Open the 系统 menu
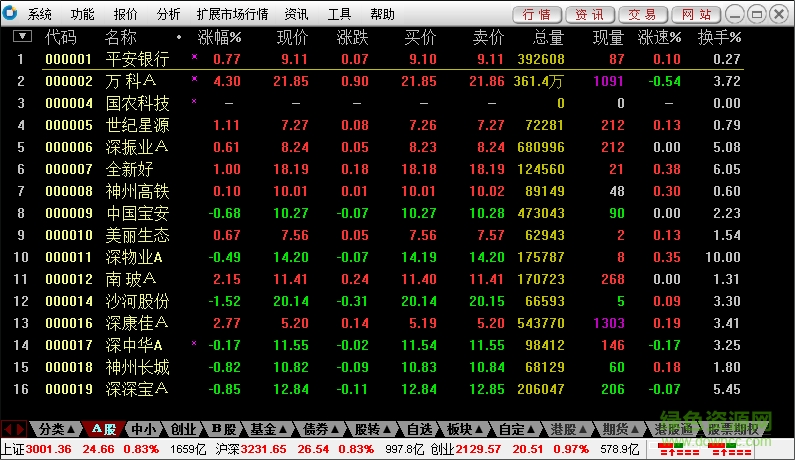This screenshot has height=460, width=795. click(40, 14)
